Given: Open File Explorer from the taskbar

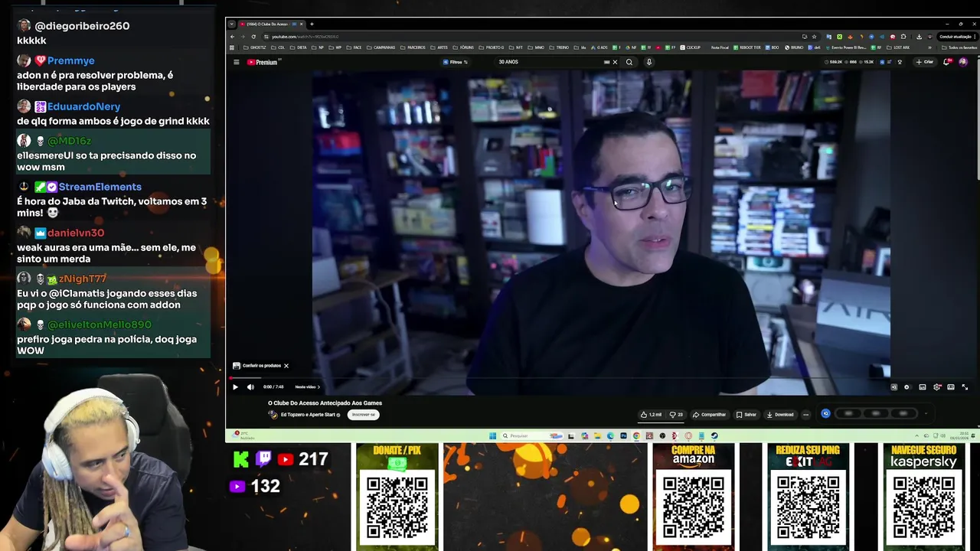Looking at the screenshot, I should (x=597, y=435).
